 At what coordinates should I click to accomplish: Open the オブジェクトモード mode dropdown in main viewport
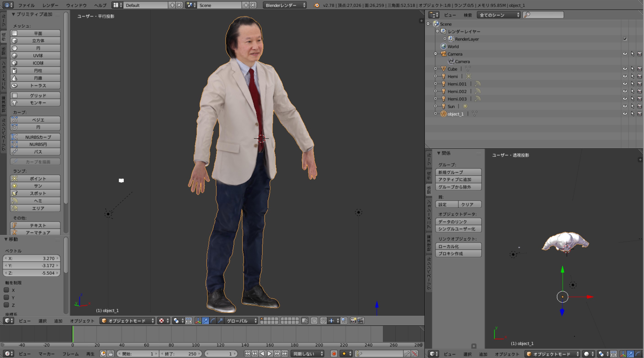click(127, 321)
